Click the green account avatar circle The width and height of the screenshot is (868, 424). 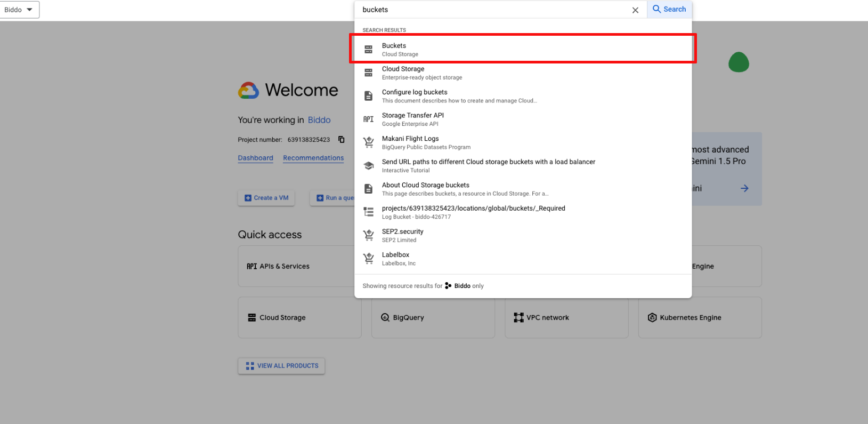(739, 62)
